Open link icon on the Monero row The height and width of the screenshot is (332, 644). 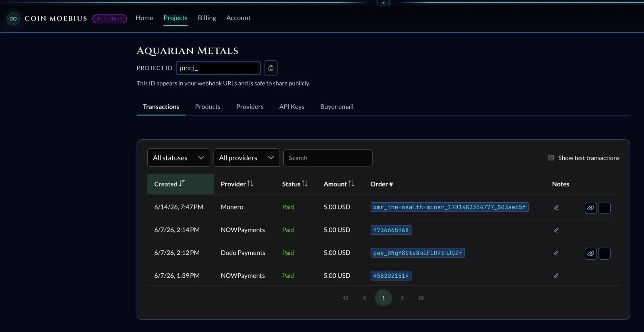click(x=590, y=208)
